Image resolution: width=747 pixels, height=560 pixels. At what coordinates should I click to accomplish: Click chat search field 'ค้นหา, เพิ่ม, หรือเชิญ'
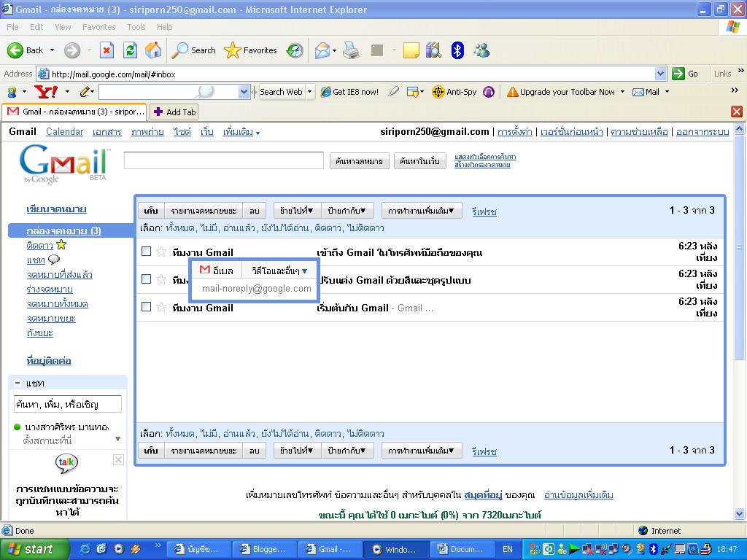(68, 404)
